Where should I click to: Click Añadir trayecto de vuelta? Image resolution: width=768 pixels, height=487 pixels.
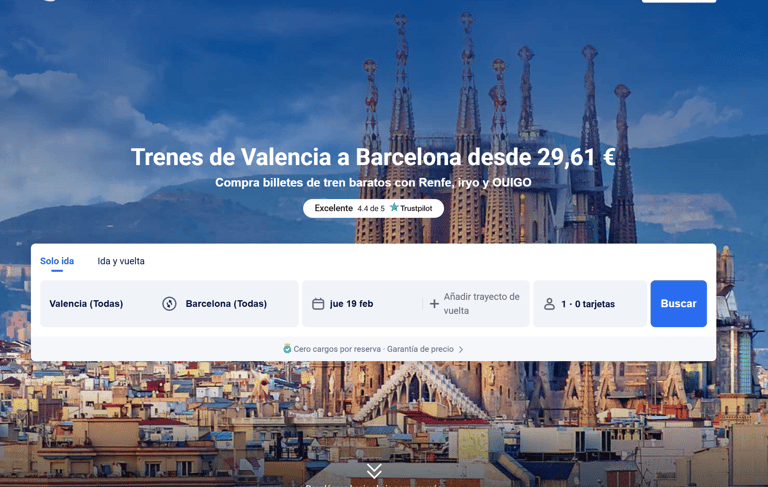[481, 304]
